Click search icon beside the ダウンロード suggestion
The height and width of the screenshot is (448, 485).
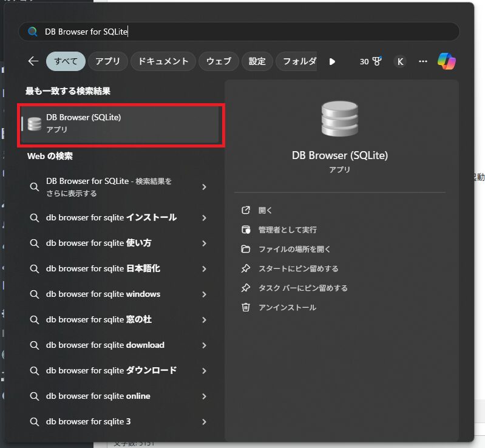point(35,371)
